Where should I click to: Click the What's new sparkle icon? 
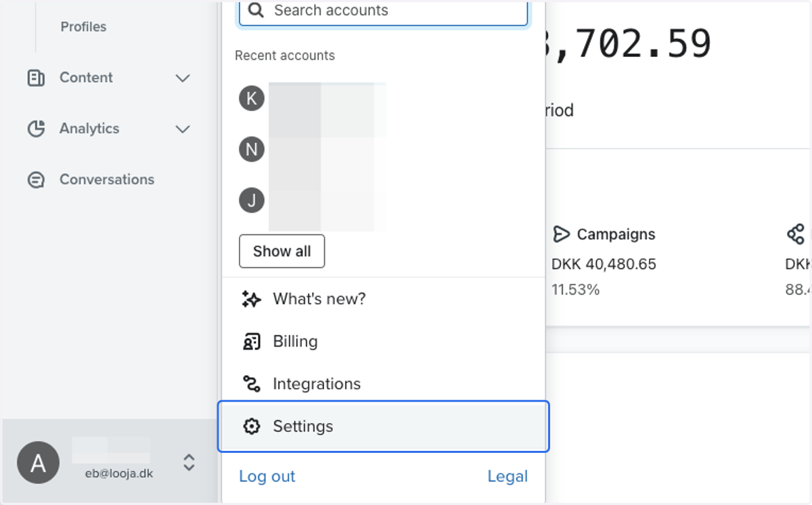click(x=251, y=299)
